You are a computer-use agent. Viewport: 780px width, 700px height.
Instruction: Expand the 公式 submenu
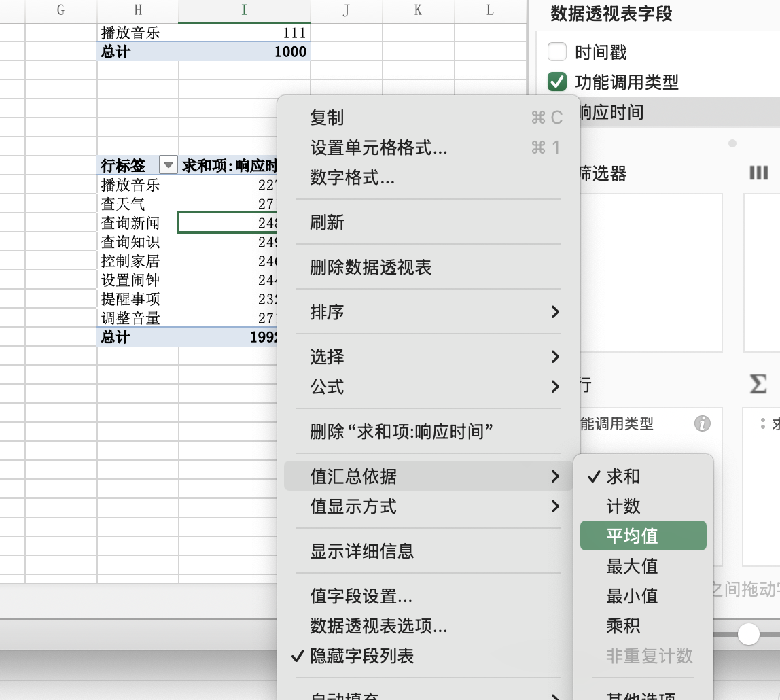pos(428,387)
